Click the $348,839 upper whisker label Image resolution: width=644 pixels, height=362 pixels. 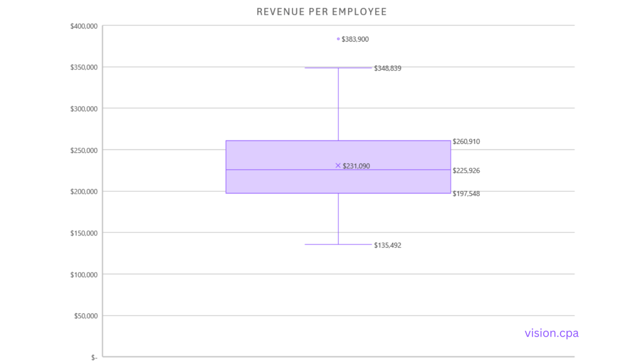tap(388, 69)
